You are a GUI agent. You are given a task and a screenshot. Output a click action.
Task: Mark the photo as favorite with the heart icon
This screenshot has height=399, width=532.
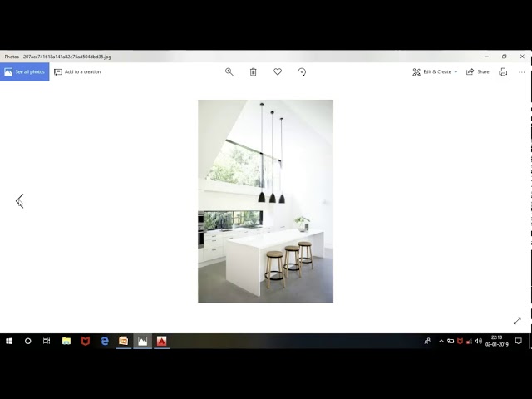coord(278,72)
